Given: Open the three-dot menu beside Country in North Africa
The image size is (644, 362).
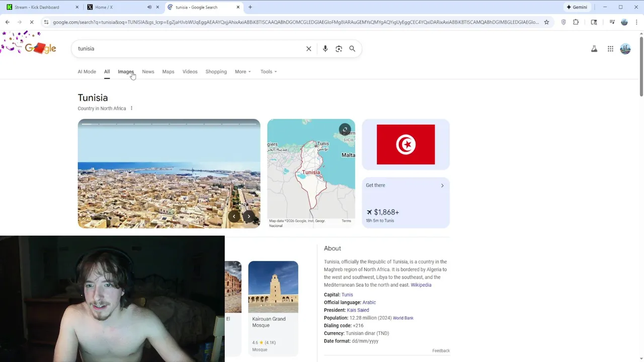Looking at the screenshot, I should 132,108.
